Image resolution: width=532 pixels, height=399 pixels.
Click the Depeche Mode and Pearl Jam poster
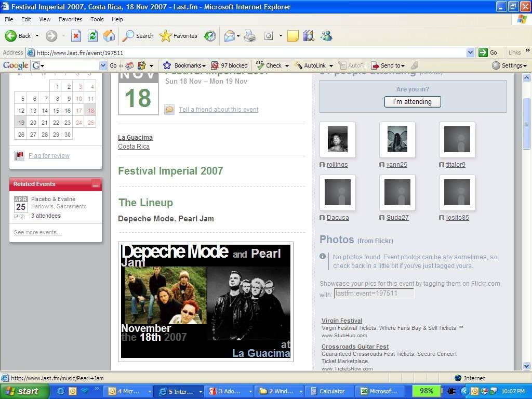(x=206, y=301)
